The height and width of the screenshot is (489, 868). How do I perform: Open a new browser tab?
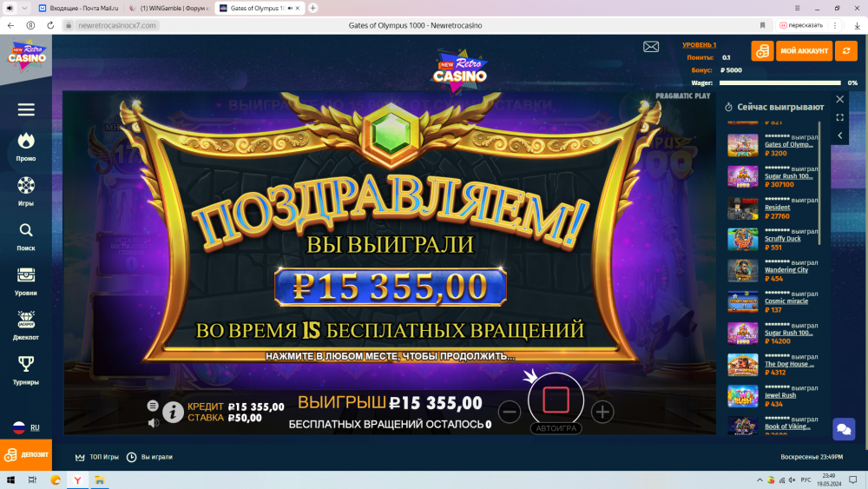pyautogui.click(x=312, y=9)
